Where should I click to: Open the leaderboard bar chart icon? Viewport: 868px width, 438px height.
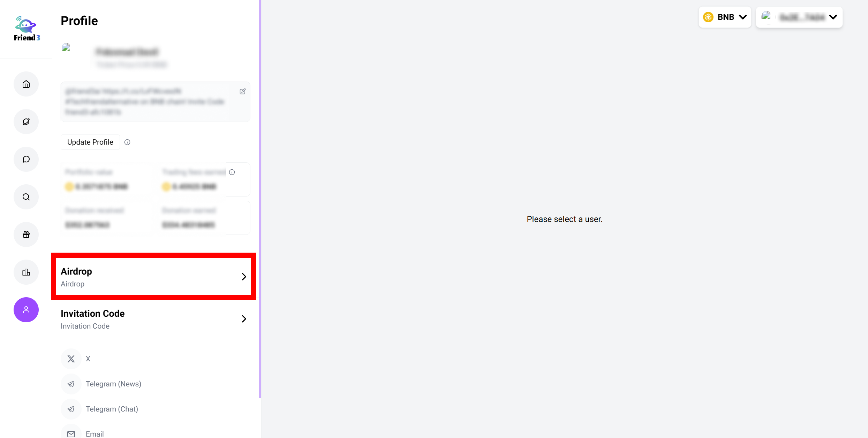[x=26, y=272]
